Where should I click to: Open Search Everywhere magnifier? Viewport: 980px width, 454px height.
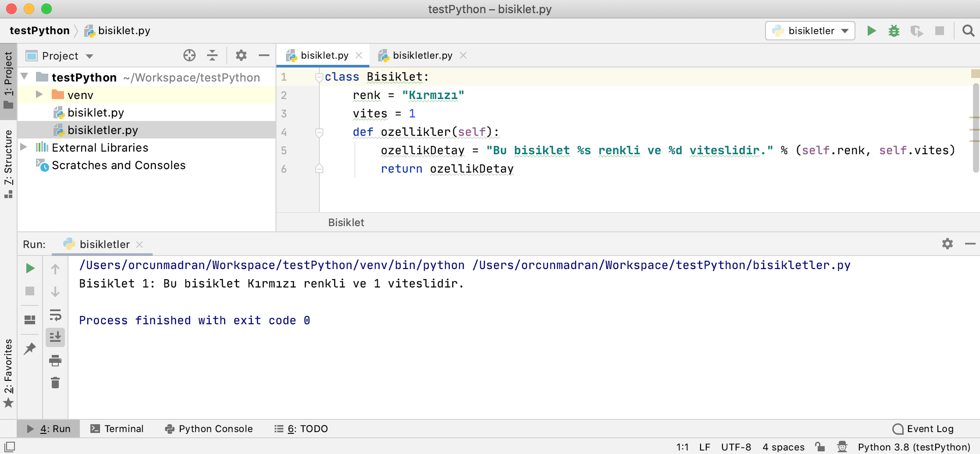click(x=968, y=31)
